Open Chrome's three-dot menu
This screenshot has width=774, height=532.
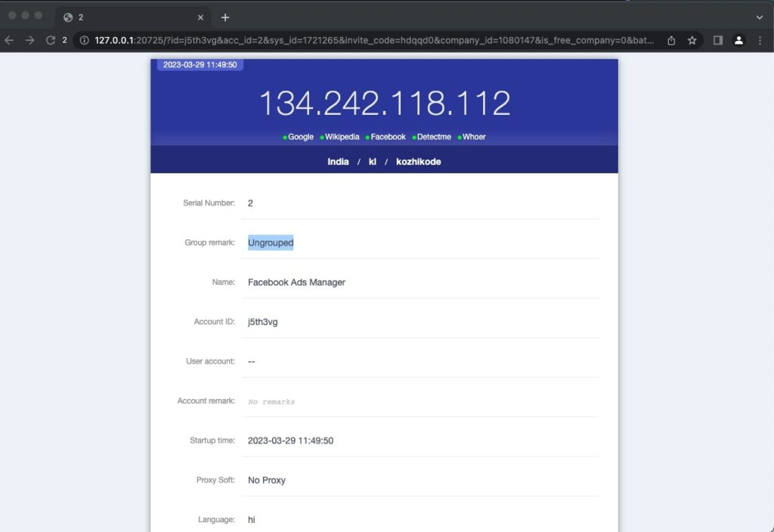(760, 42)
